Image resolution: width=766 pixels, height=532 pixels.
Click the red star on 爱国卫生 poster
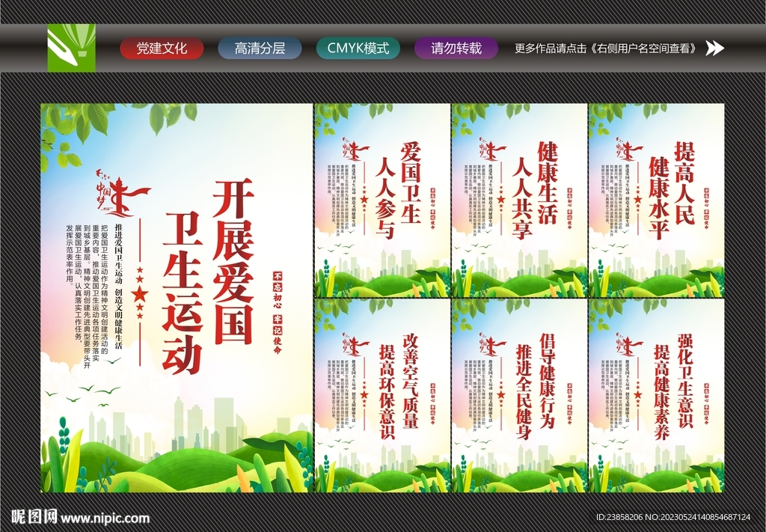364,199
